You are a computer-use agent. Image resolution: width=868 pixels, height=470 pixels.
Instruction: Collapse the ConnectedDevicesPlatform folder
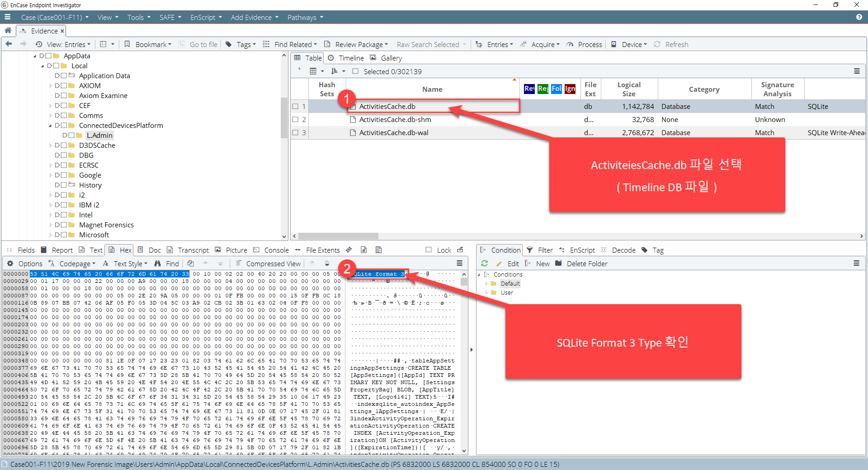pyautogui.click(x=51, y=126)
